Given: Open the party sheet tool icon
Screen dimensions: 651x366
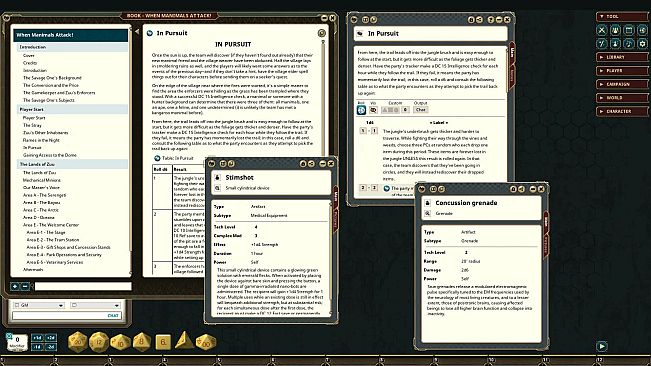Looking at the screenshot, I should 615,30.
